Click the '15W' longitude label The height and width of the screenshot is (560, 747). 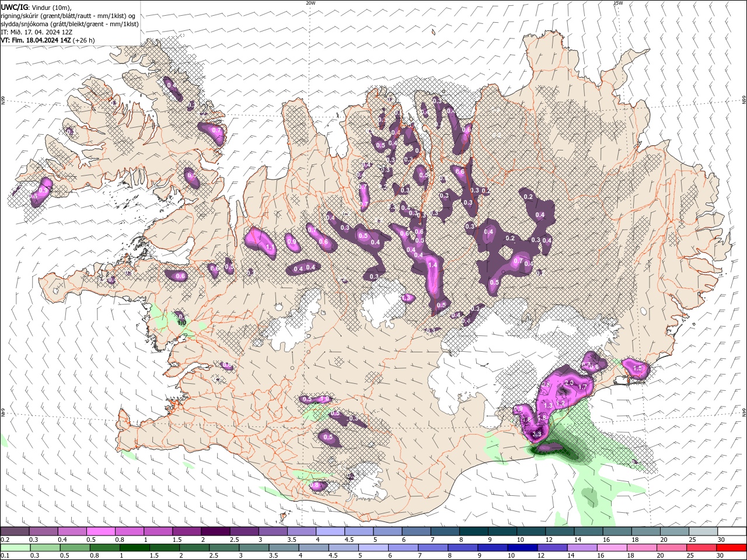tap(617, 3)
